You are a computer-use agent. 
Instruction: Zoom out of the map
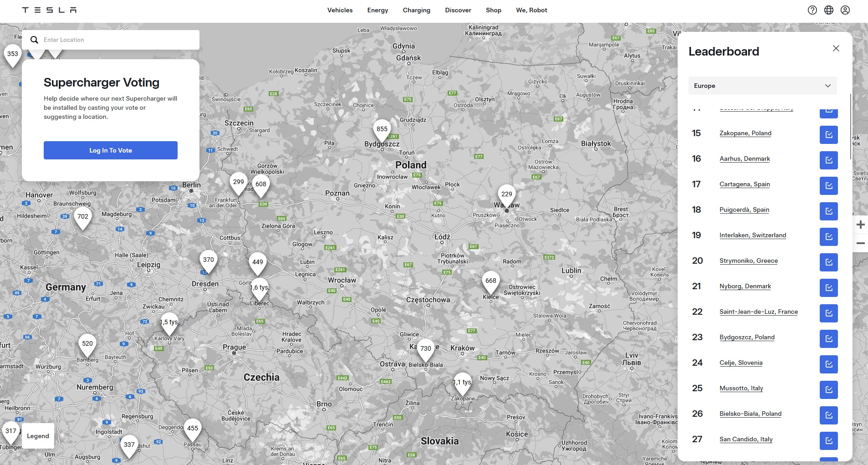pos(860,243)
